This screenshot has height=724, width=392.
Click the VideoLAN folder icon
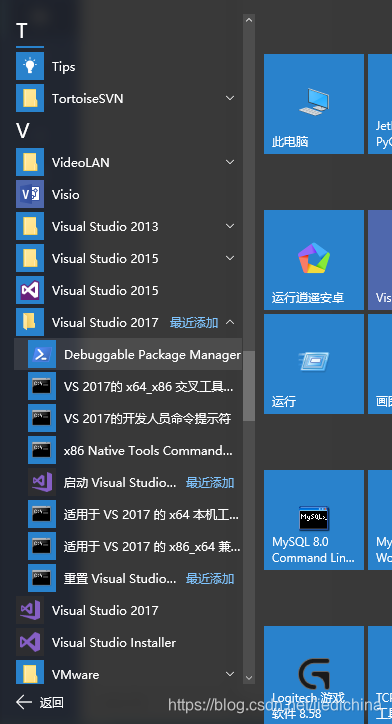pos(30,162)
